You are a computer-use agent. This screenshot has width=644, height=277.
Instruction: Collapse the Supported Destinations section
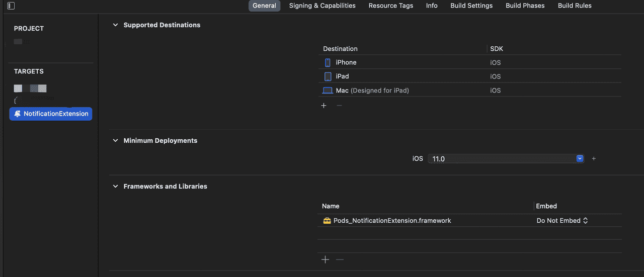[x=115, y=25]
